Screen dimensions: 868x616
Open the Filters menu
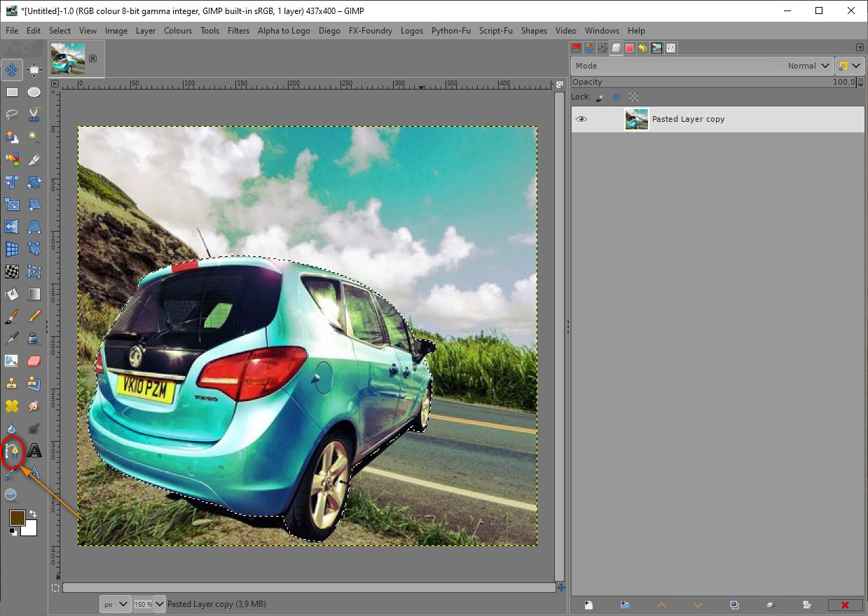coord(238,31)
